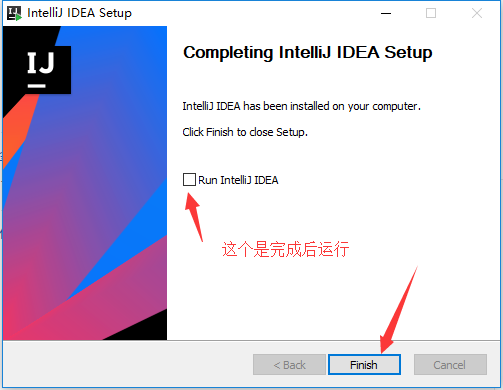Click the IJ logo on the banner
The image size is (503, 390).
[x=41, y=70]
